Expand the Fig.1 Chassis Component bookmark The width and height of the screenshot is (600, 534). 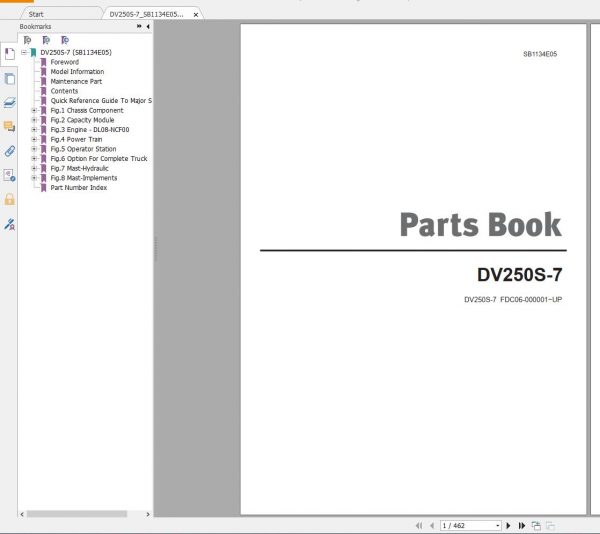click(34, 110)
